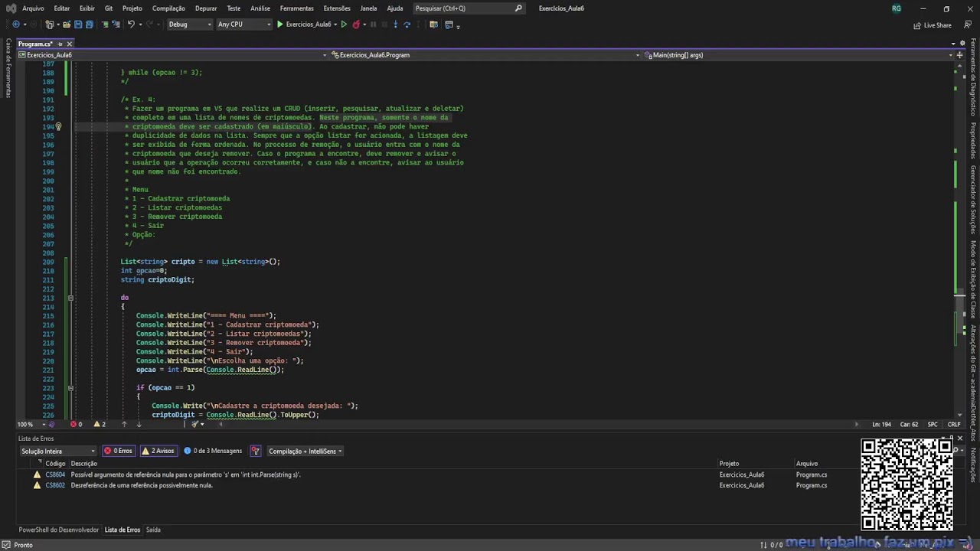Switch to the Saída tab
The height and width of the screenshot is (551, 980).
coord(153,530)
